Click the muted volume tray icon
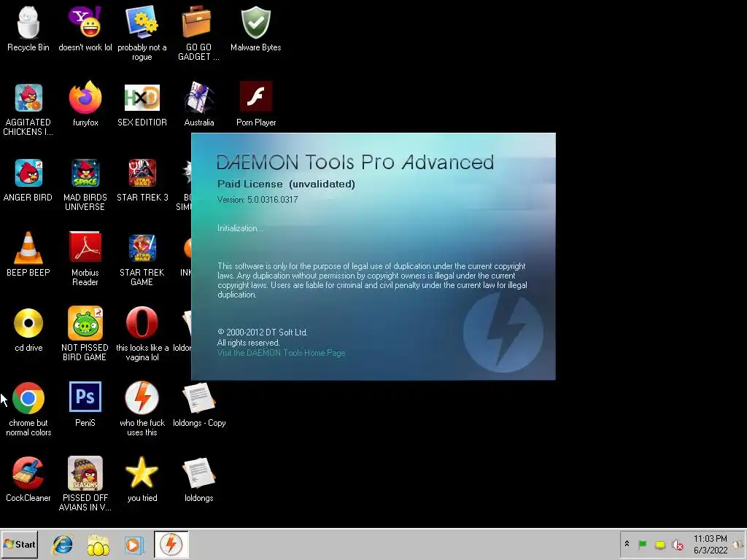The width and height of the screenshot is (747, 560). point(677,544)
